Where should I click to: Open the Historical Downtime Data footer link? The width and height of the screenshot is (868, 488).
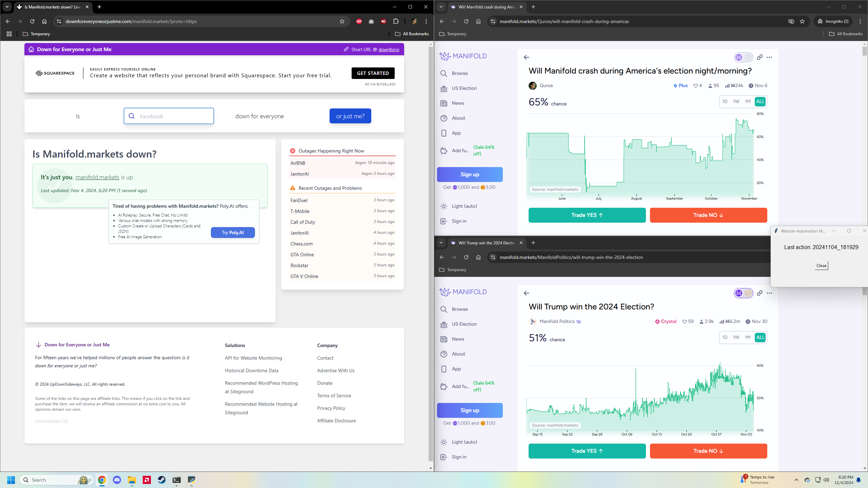point(252,370)
